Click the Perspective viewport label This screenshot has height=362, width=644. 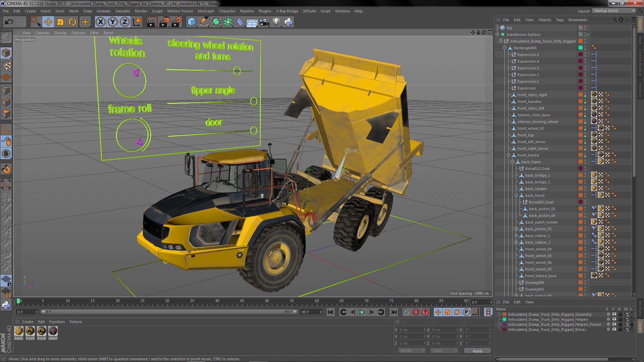tap(24, 40)
